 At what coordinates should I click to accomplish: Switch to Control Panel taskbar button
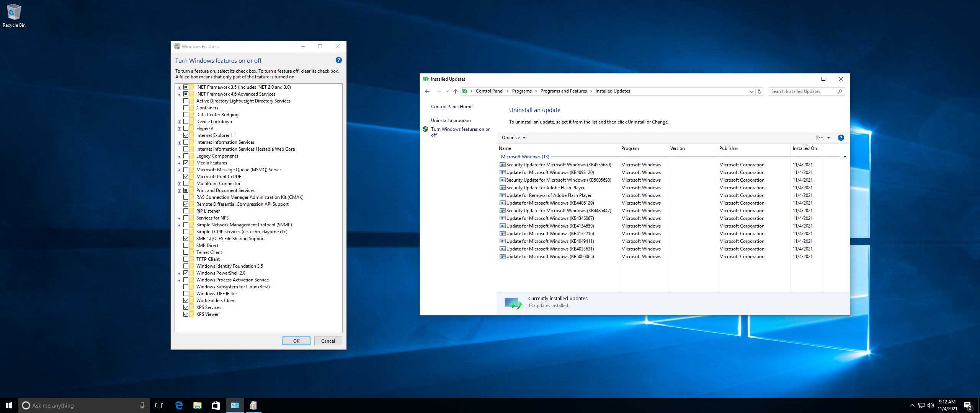pyautogui.click(x=235, y=405)
